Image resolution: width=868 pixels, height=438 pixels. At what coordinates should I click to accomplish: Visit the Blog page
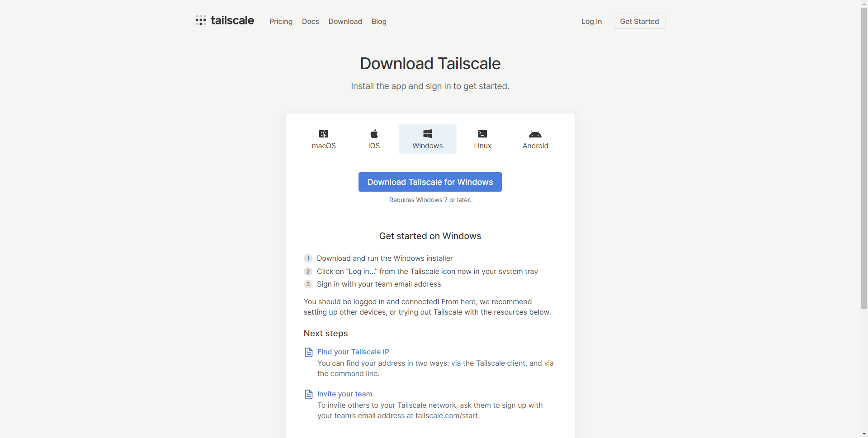379,21
